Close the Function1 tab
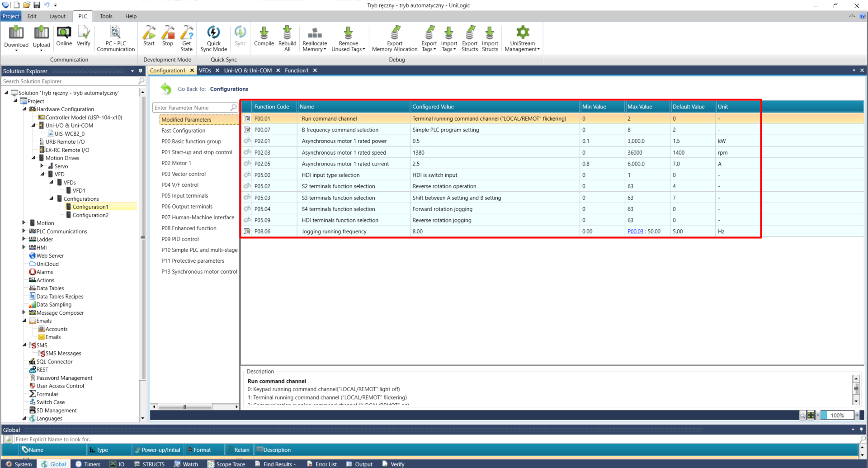This screenshot has height=468, width=868. pyautogui.click(x=315, y=71)
